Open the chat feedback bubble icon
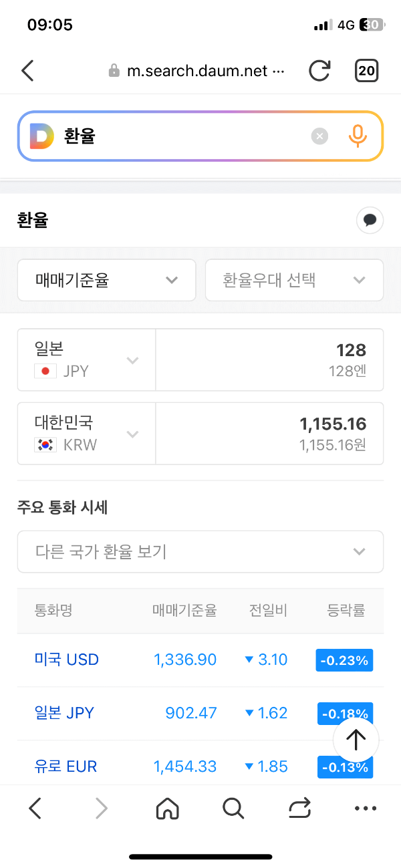The height and width of the screenshot is (868, 401). coord(370,221)
